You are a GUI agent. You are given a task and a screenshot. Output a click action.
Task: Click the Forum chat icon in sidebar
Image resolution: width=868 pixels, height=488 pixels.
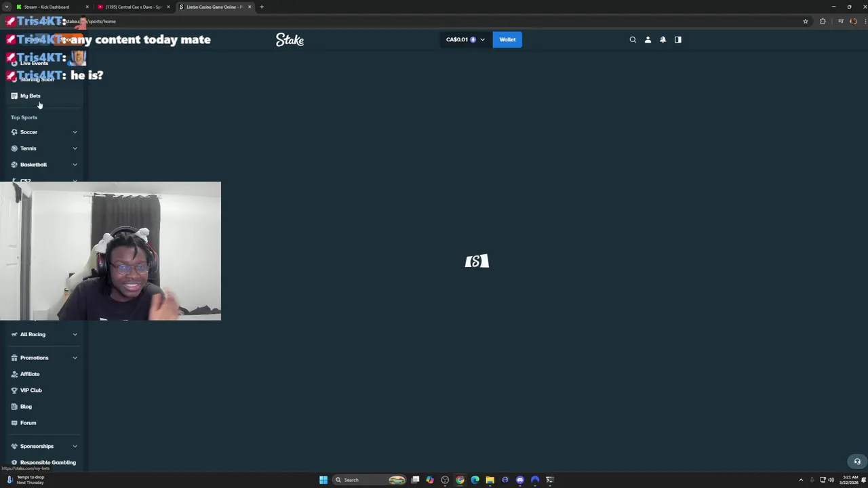pyautogui.click(x=14, y=423)
